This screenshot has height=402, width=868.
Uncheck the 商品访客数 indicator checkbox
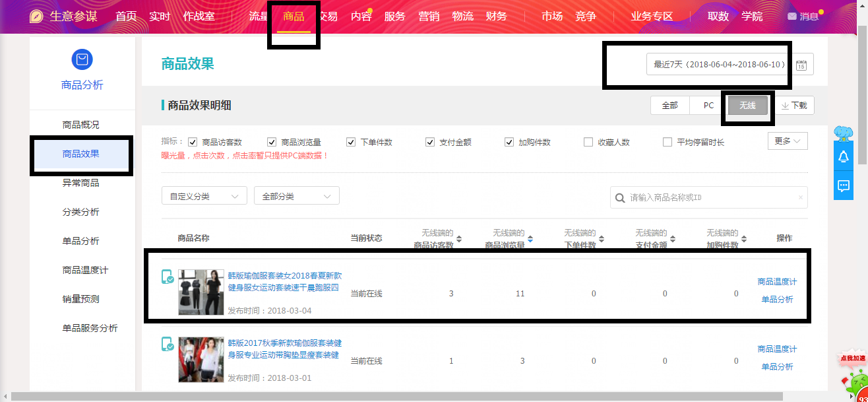(193, 142)
